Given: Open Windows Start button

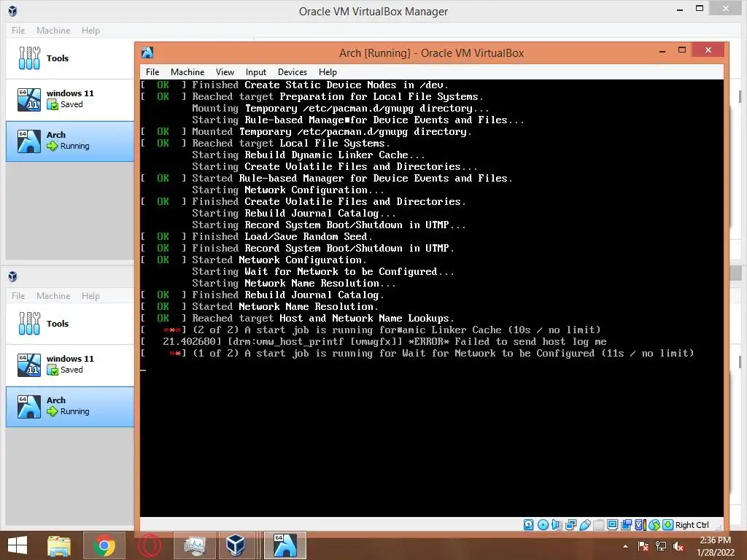Looking at the screenshot, I should click(18, 545).
